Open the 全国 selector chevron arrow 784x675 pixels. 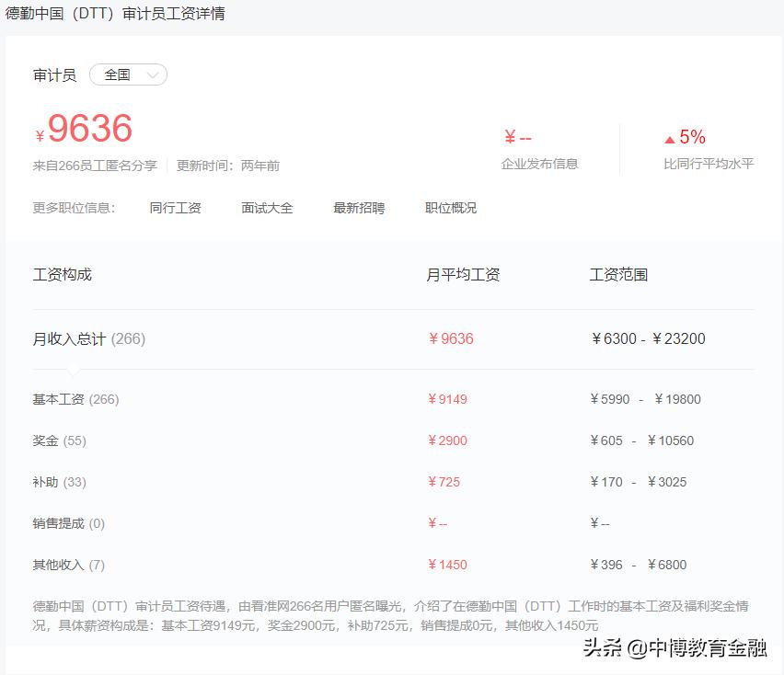pos(151,74)
